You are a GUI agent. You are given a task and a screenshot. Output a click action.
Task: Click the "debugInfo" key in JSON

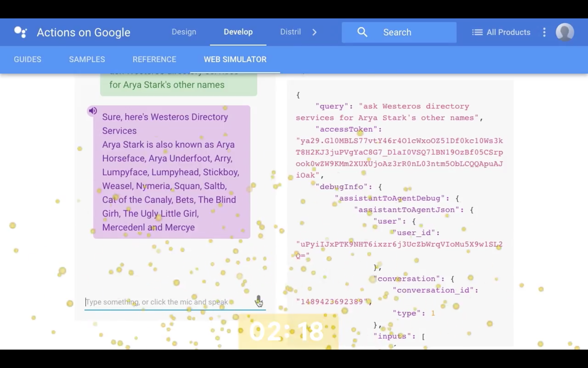tap(341, 187)
